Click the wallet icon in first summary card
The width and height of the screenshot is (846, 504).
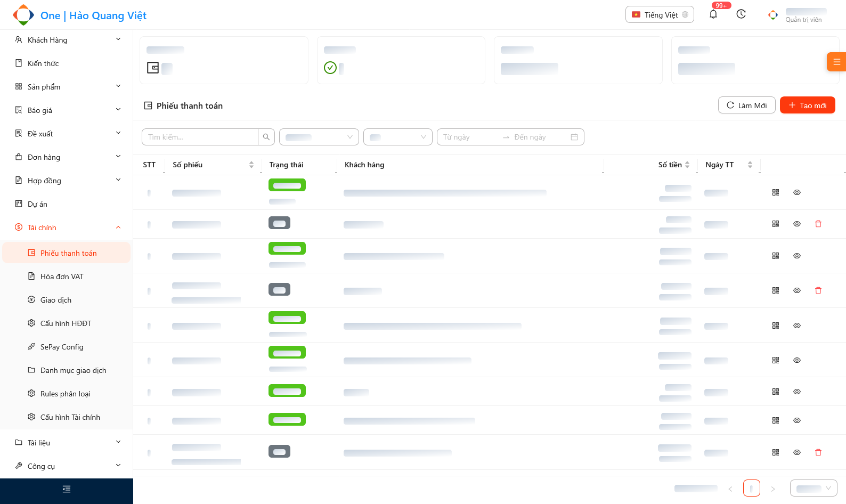[x=153, y=68]
